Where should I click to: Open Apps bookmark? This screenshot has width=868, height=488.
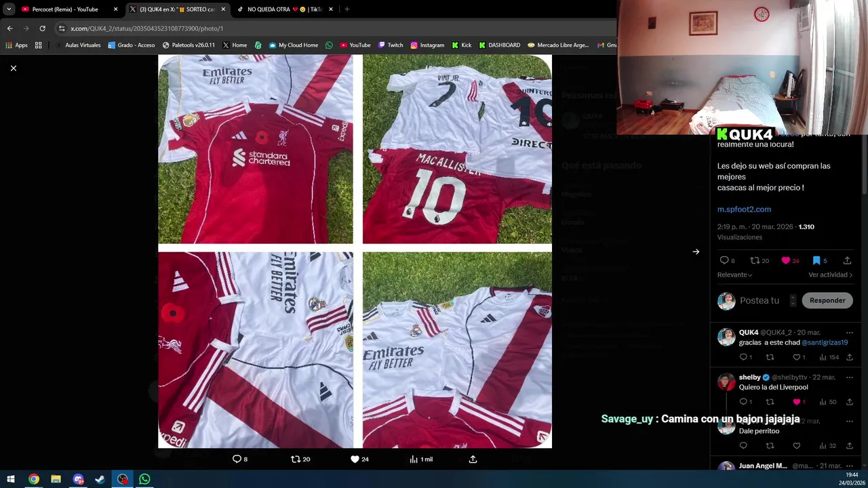pyautogui.click(x=17, y=45)
